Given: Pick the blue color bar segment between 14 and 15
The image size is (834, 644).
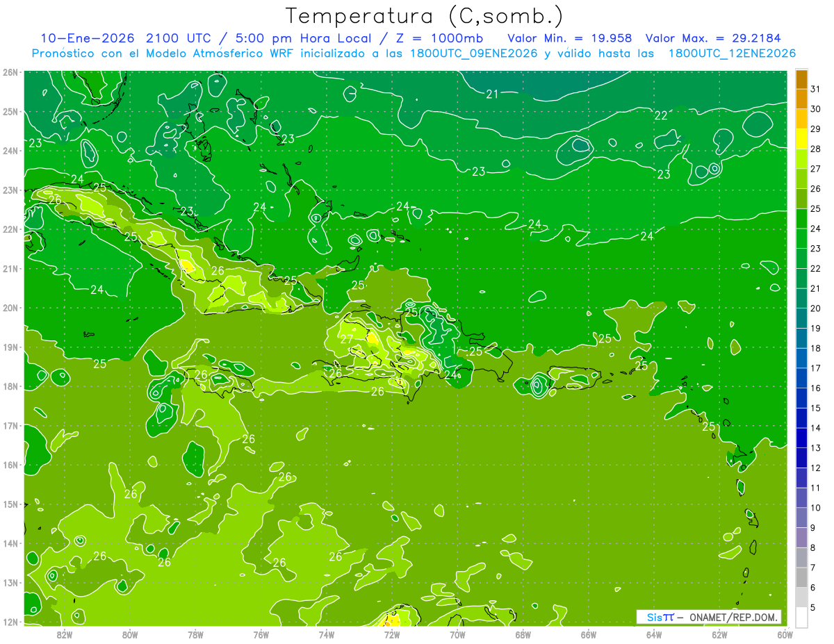Looking at the screenshot, I should pyautogui.click(x=801, y=418).
